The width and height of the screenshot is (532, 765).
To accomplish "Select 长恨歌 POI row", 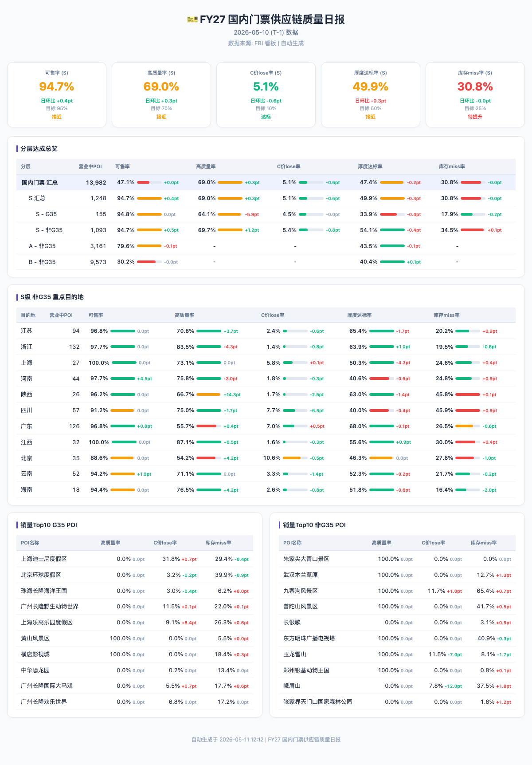I will coord(397,623).
